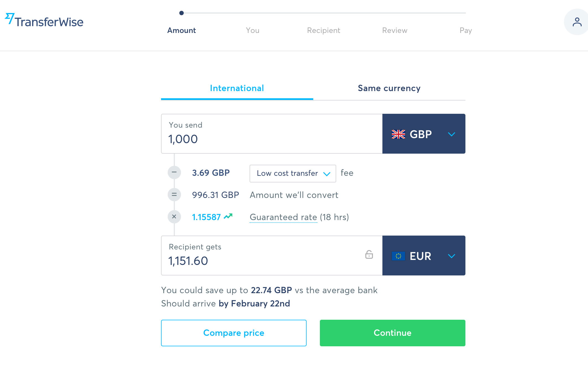588x369 pixels.
Task: Click the progress bar step dot
Action: click(x=182, y=13)
